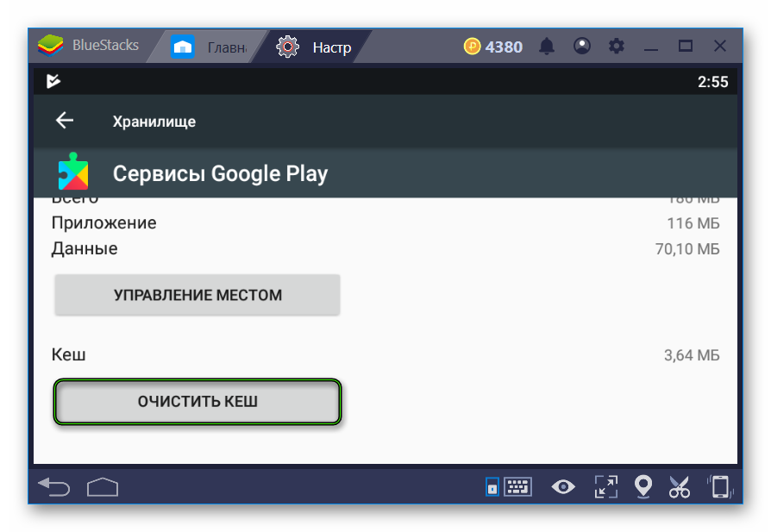Tap the Android home navigation button
The image size is (771, 532).
tap(103, 487)
